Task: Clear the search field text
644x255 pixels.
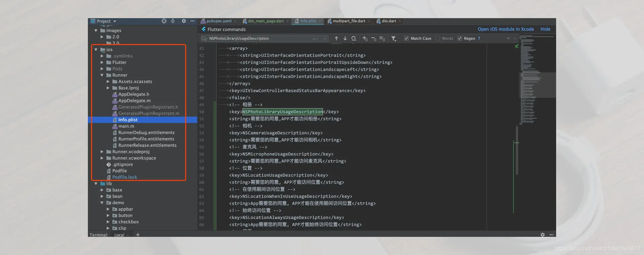Action: tap(325, 39)
